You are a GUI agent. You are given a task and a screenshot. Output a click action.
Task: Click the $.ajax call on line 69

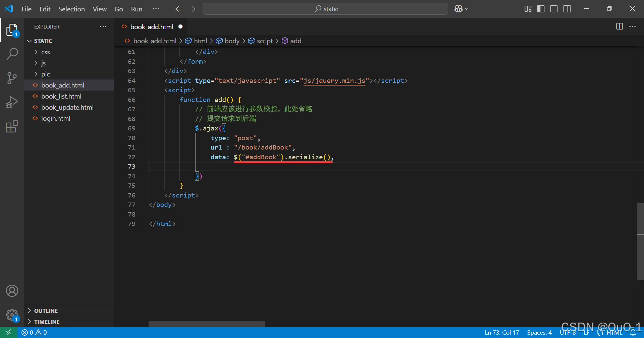pos(206,128)
